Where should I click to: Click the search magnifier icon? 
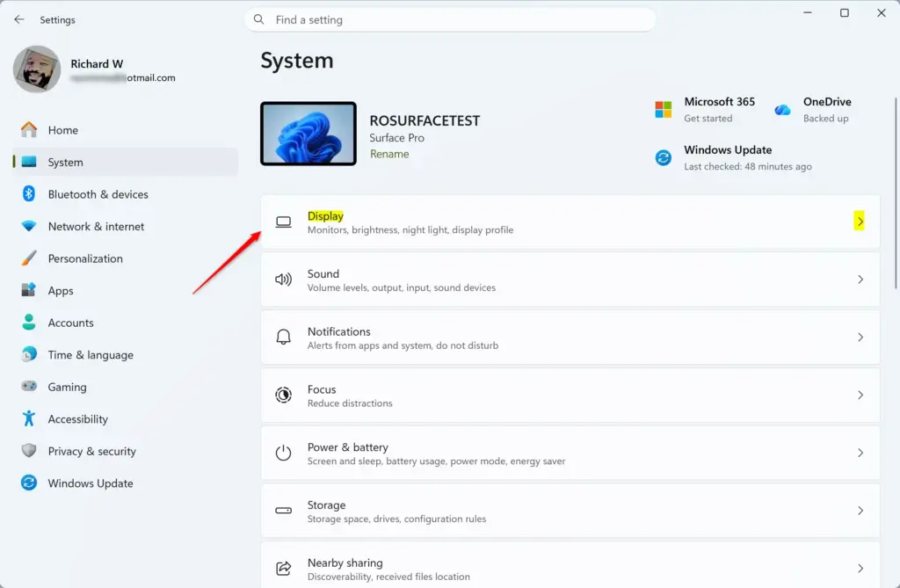[x=259, y=19]
